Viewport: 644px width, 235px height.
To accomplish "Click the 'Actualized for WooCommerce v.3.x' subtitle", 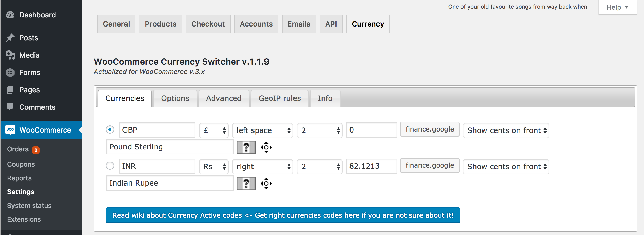I will coord(149,72).
